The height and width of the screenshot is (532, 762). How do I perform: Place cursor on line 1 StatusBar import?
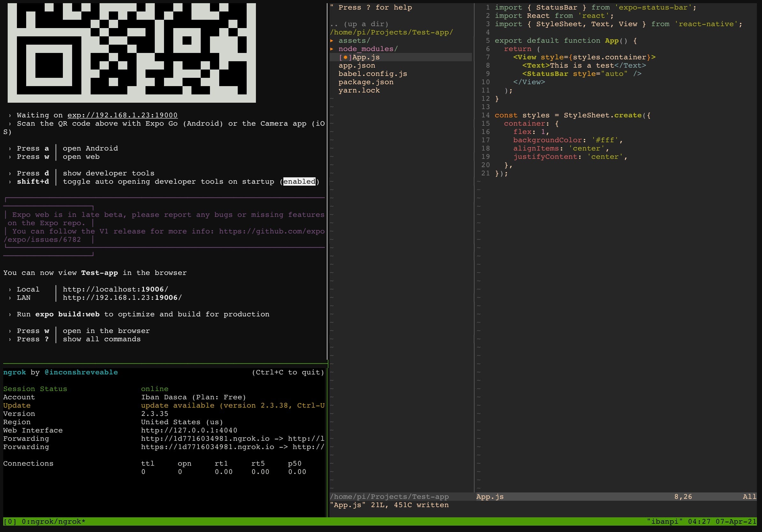click(x=557, y=7)
